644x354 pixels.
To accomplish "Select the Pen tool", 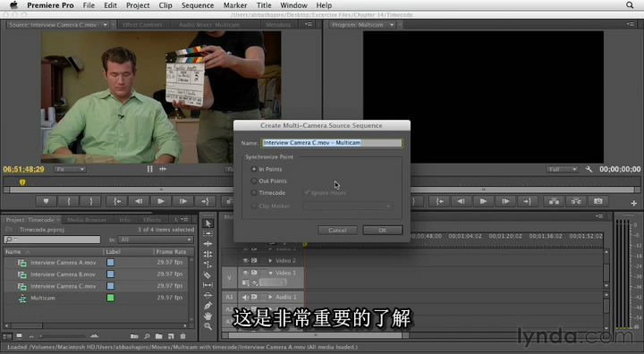I will click(208, 306).
